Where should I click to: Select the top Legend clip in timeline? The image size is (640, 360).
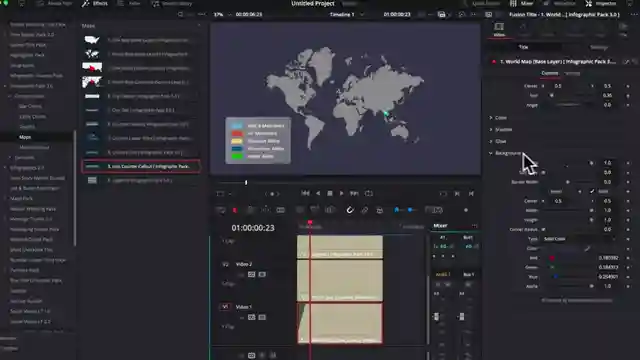[340, 247]
